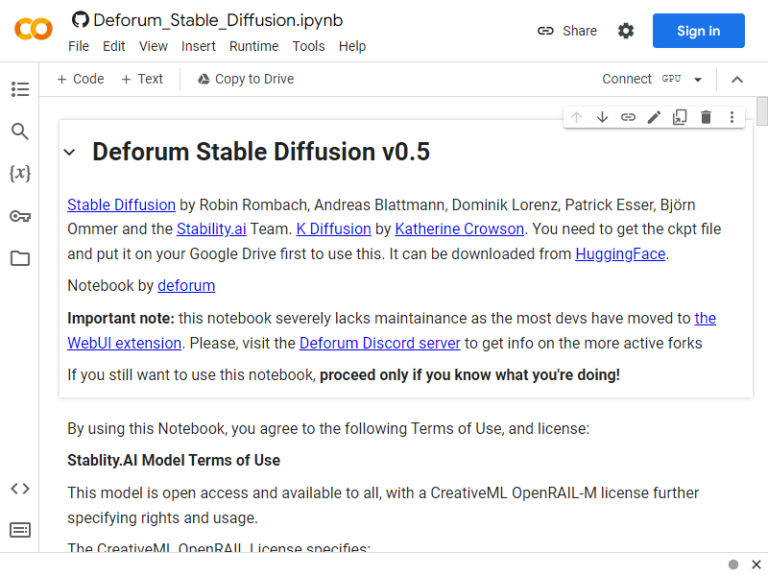Move cell up with arrow icon
Image resolution: width=768 pixels, height=576 pixels.
(576, 117)
